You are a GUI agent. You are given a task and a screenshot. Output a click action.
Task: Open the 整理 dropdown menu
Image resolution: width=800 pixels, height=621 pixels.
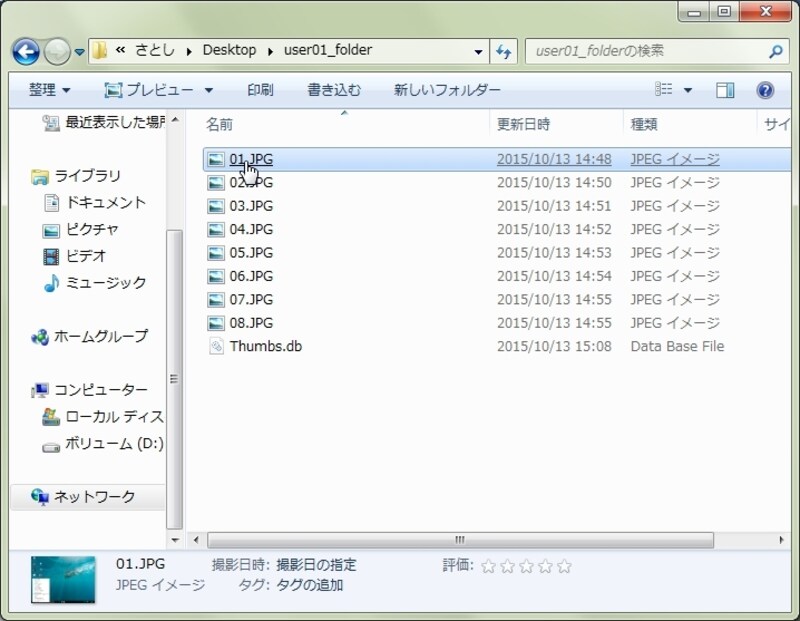click(x=49, y=90)
